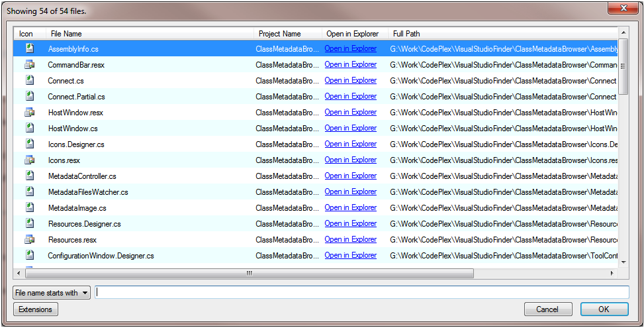Viewport: 644px width, 328px height.
Task: Click the file icon beside ConfigurationWindow.Designer.cs
Action: click(30, 255)
